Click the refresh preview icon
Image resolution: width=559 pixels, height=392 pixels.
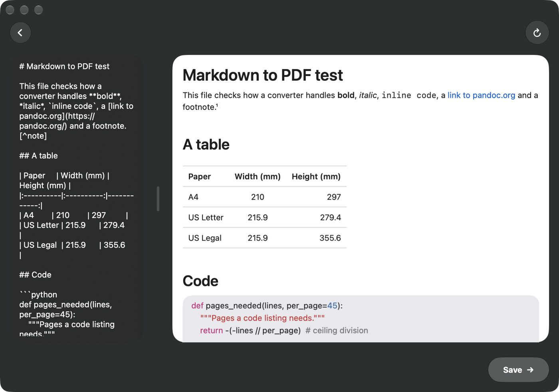[537, 33]
